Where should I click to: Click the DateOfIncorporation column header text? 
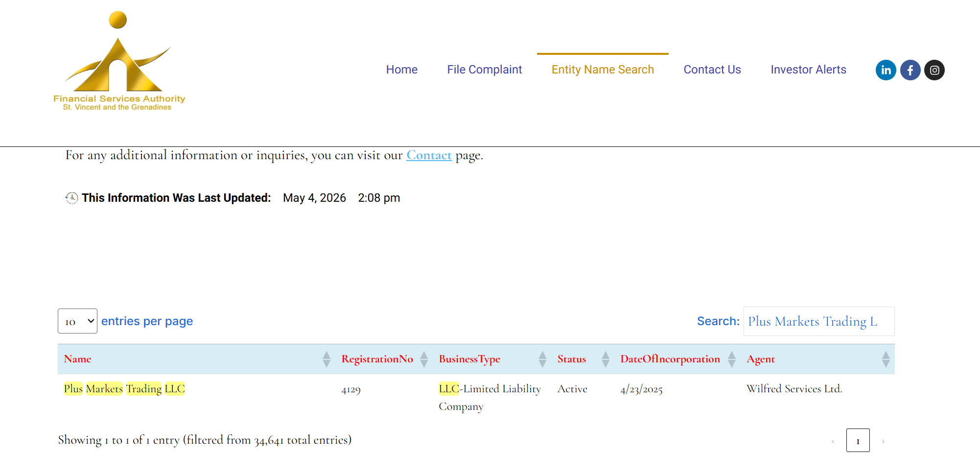pos(670,359)
